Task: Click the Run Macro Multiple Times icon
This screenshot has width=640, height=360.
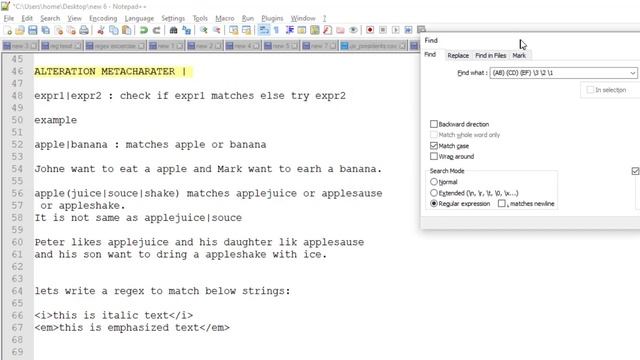Action: (408, 30)
